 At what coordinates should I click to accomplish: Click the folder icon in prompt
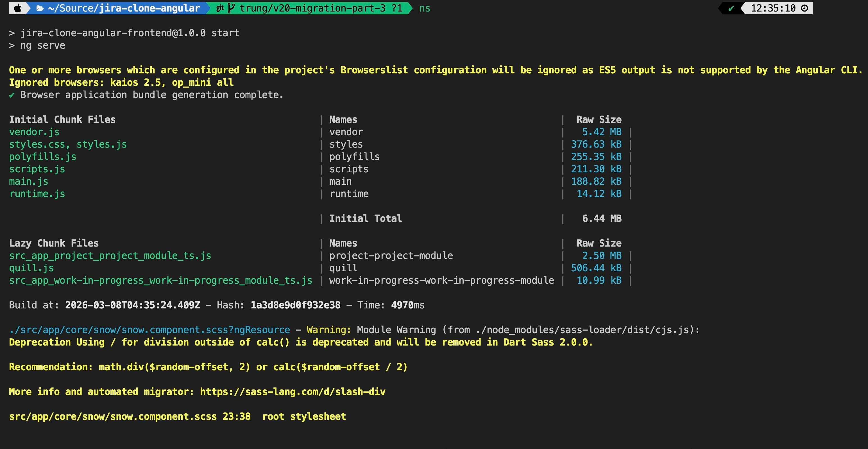click(x=40, y=8)
